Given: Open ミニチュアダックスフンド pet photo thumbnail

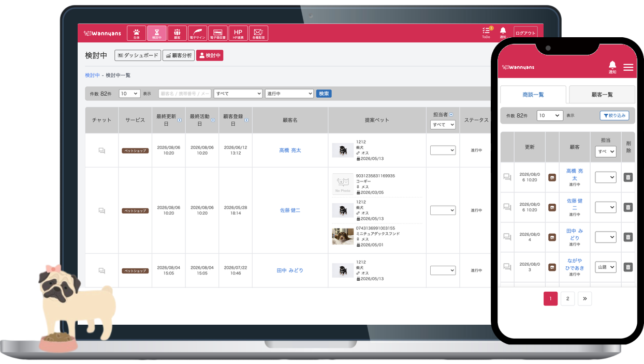Looking at the screenshot, I should 343,236.
